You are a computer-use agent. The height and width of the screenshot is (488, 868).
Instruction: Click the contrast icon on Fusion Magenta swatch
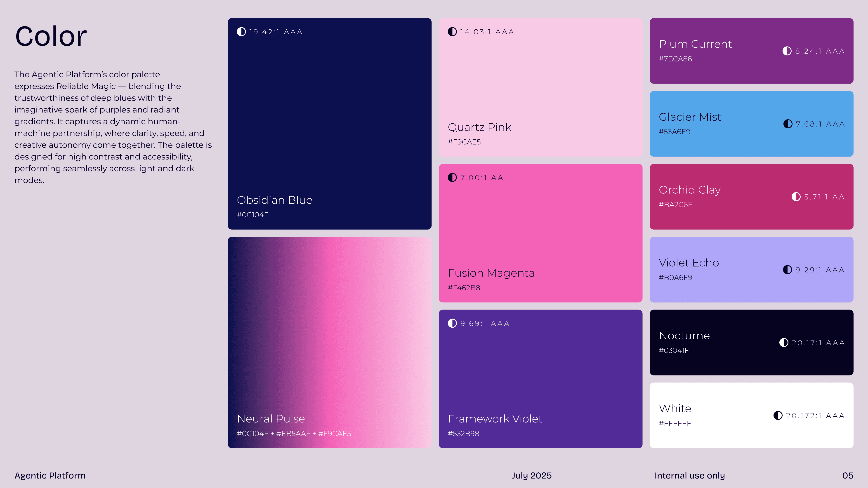[452, 178]
